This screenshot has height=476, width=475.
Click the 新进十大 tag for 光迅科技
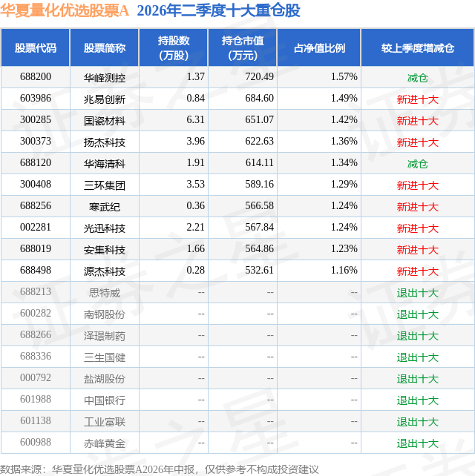[x=418, y=228]
